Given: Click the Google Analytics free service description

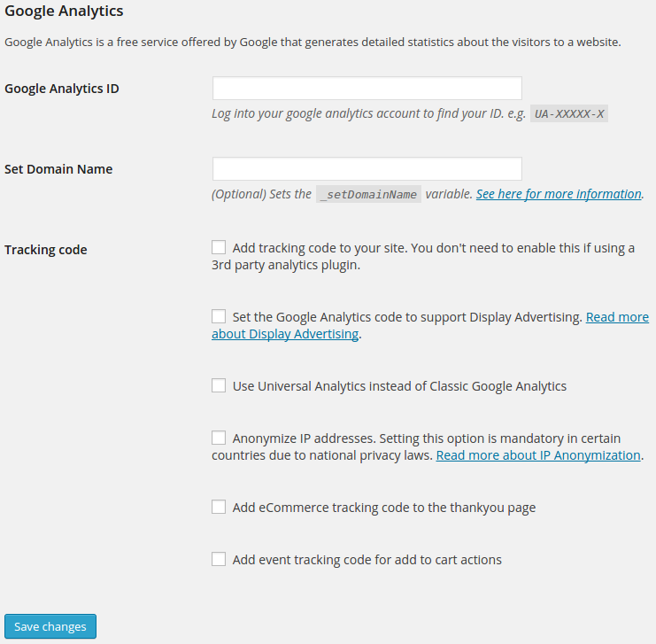Looking at the screenshot, I should point(313,43).
